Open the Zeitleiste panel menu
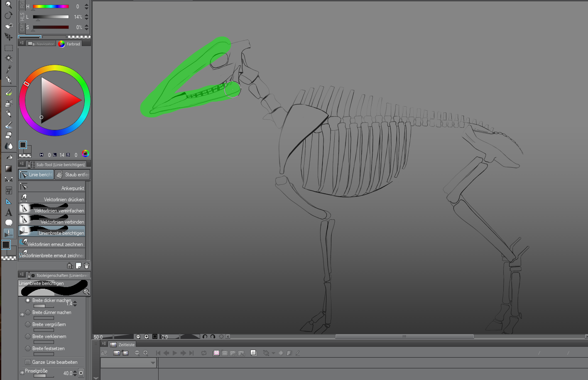 [104, 344]
